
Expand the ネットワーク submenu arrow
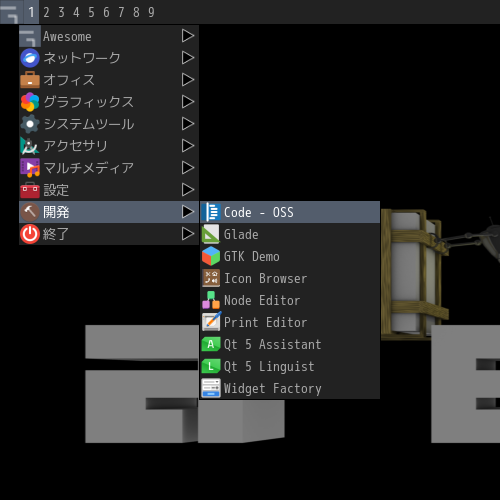click(188, 58)
